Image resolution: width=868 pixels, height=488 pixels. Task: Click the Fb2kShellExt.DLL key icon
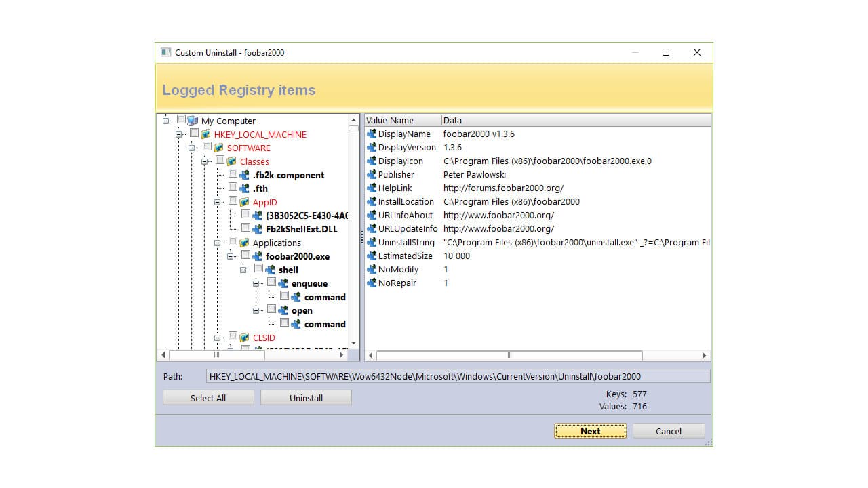point(257,229)
